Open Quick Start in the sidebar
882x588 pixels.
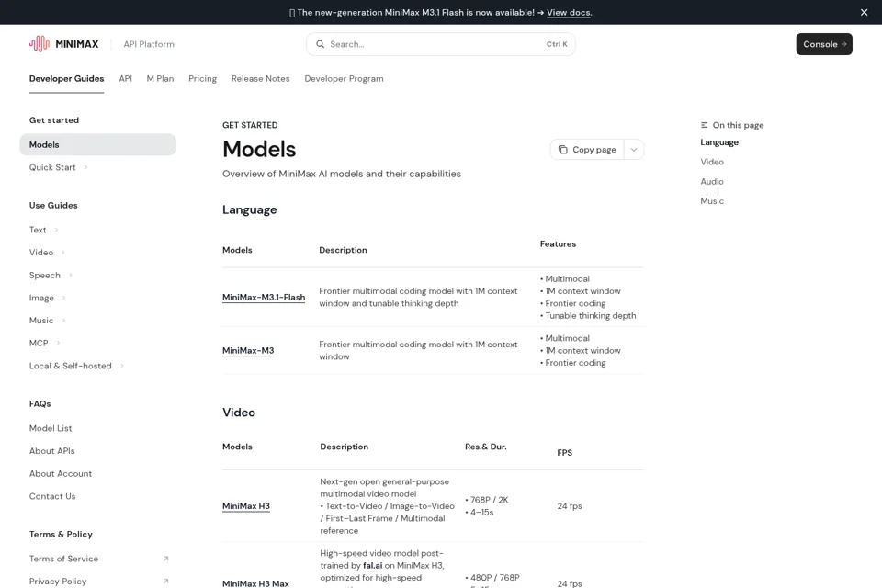(x=52, y=167)
